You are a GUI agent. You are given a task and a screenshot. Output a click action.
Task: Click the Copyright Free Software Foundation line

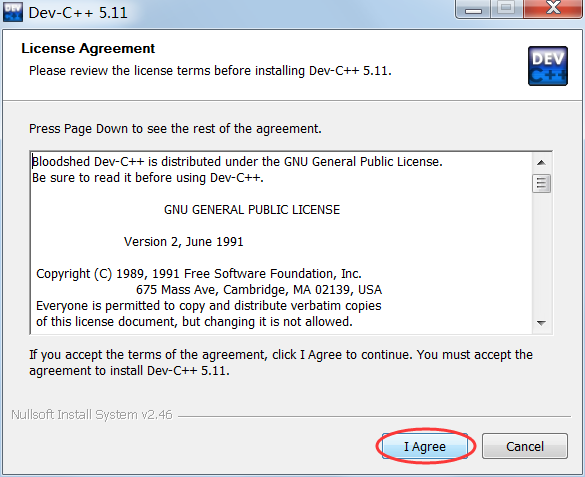tap(199, 274)
